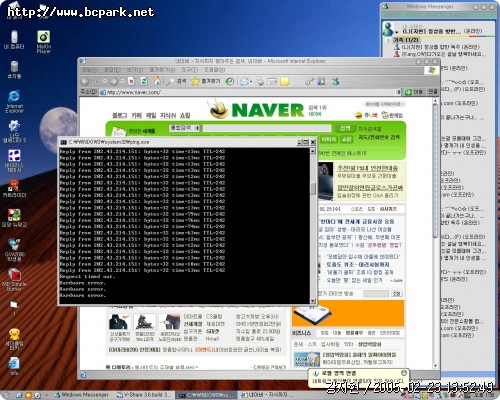
Task: Switch to Windows Messenger taskbar button
Action: point(82,395)
